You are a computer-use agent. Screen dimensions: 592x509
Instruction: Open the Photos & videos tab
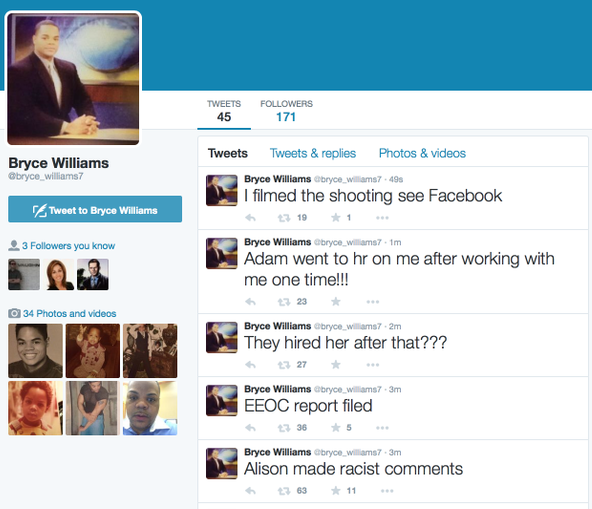422,153
